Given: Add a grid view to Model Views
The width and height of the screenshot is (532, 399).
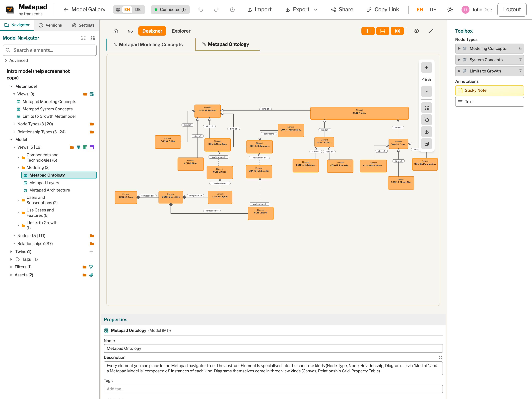Looking at the screenshot, I should (x=85, y=147).
